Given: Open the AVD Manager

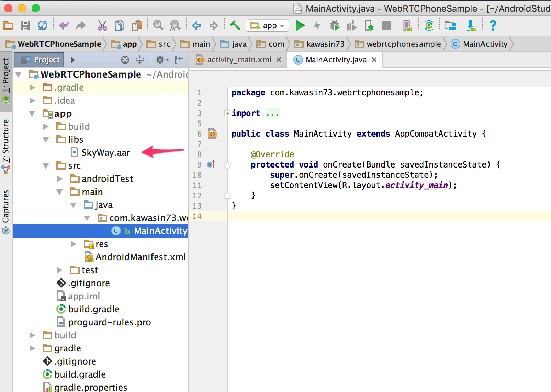Looking at the screenshot, I should point(407,25).
